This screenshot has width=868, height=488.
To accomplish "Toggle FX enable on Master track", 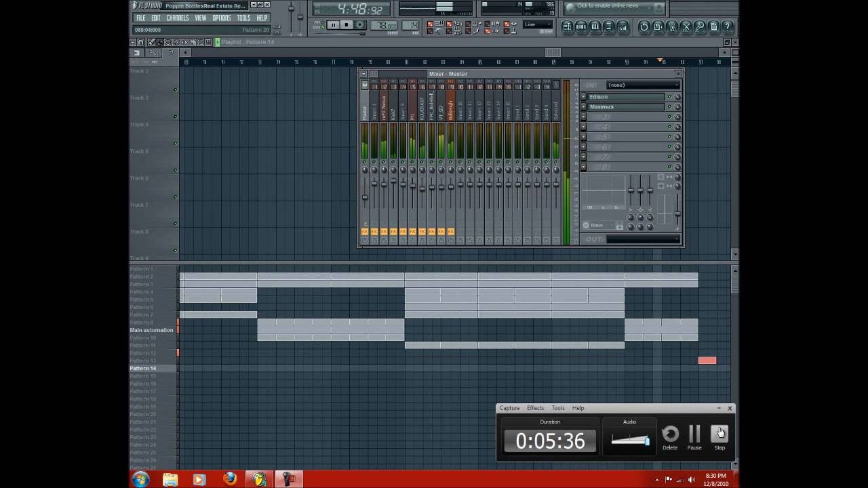I will tap(365, 232).
